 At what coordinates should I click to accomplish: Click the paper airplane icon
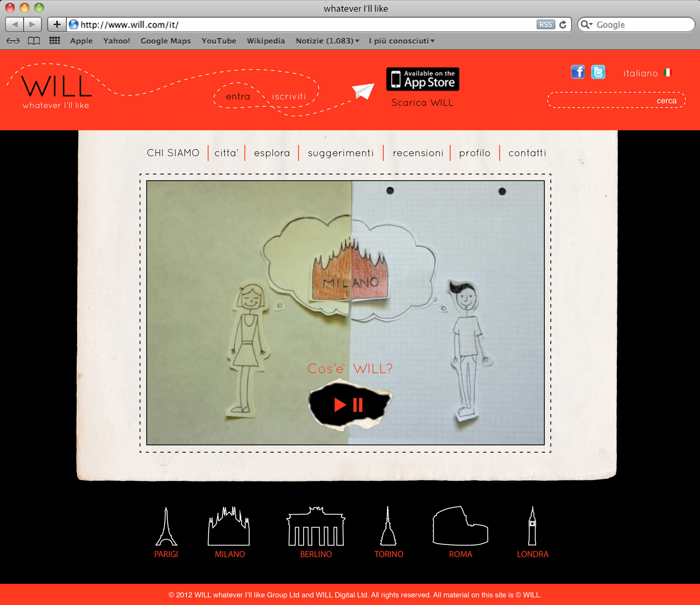(x=363, y=91)
